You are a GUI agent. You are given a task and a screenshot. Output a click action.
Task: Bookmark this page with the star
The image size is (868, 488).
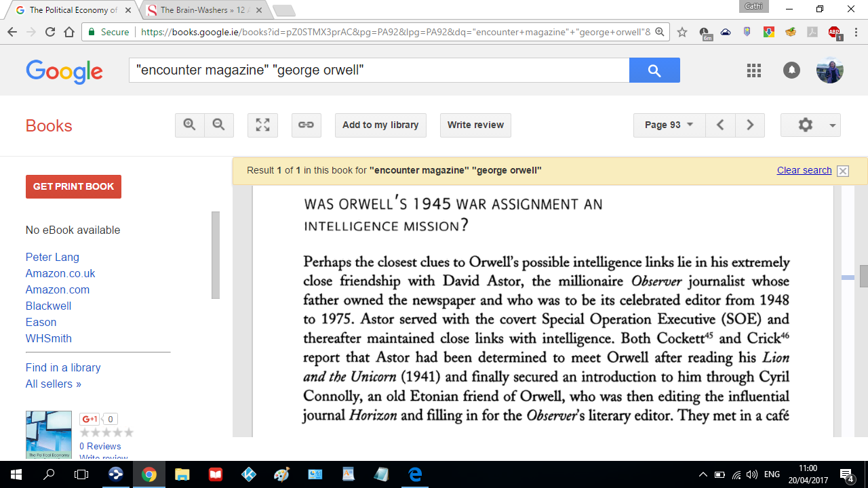click(x=682, y=33)
